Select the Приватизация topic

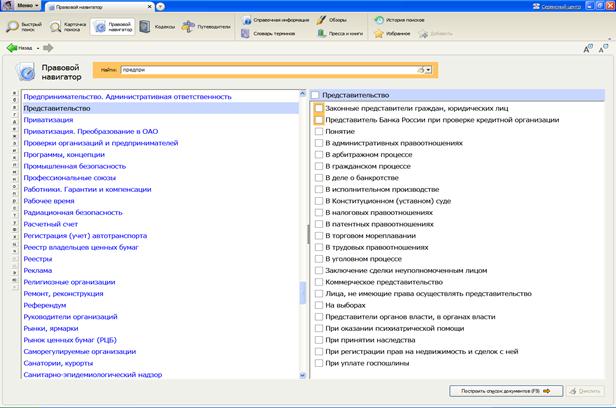[x=48, y=120]
